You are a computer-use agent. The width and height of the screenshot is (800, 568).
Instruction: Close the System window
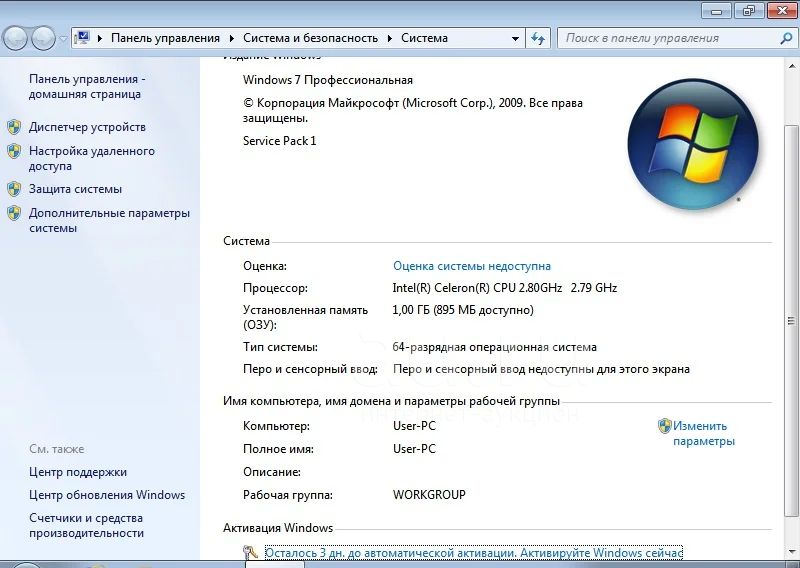pos(781,11)
